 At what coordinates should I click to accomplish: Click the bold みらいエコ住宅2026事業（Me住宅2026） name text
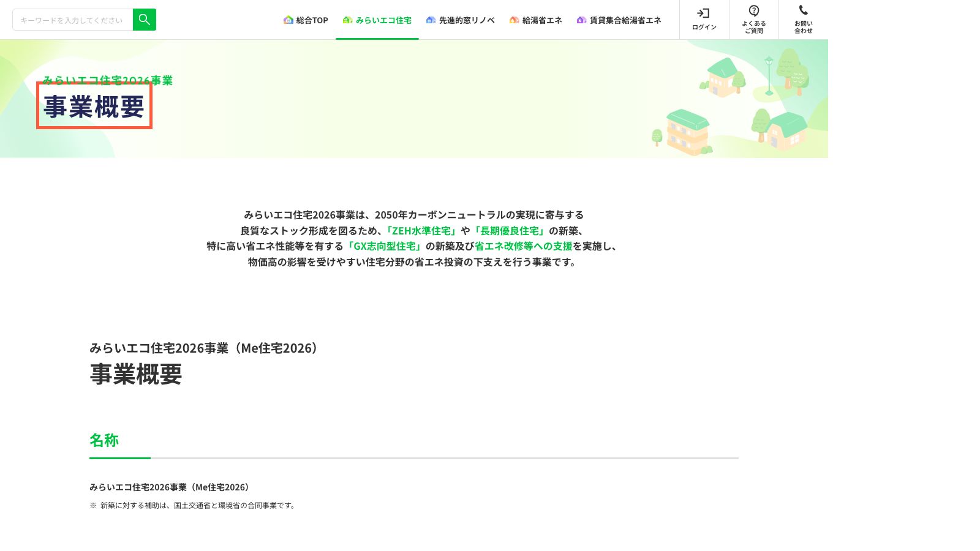[171, 487]
